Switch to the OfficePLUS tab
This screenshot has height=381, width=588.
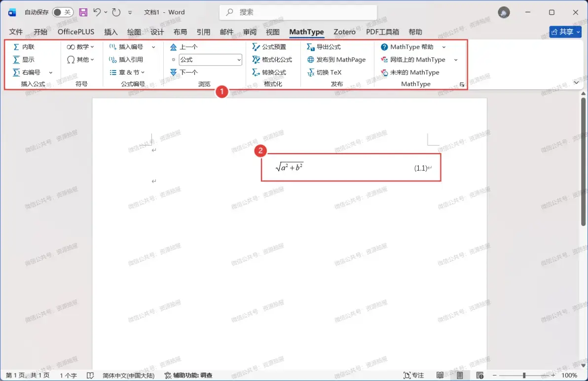pyautogui.click(x=76, y=32)
